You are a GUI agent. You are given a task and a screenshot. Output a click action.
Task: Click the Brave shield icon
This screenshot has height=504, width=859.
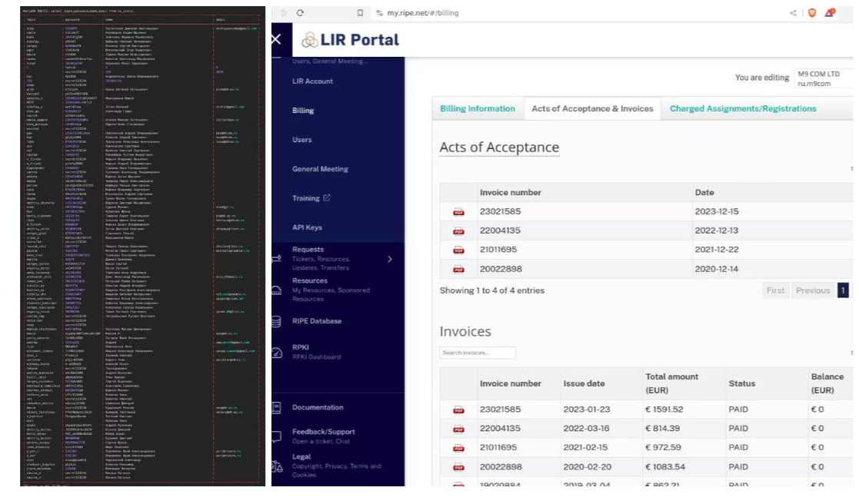point(812,12)
